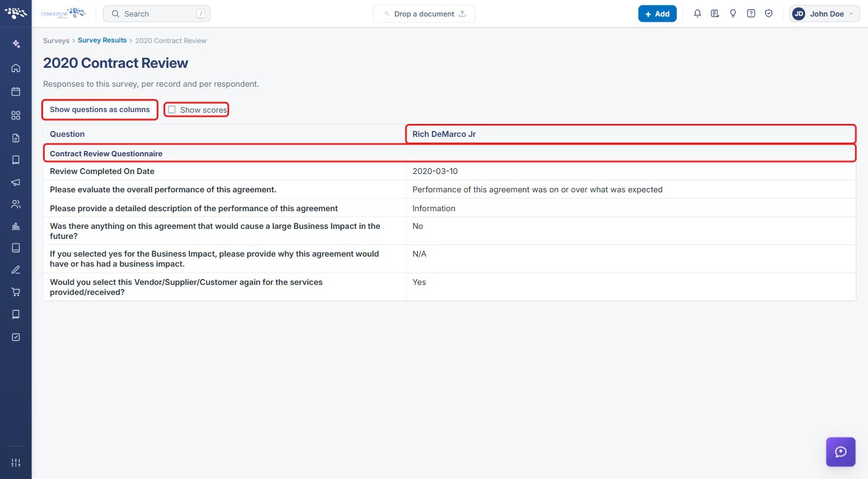
Task: Click the 'Please evaluate the overall performance' question
Action: 163,190
